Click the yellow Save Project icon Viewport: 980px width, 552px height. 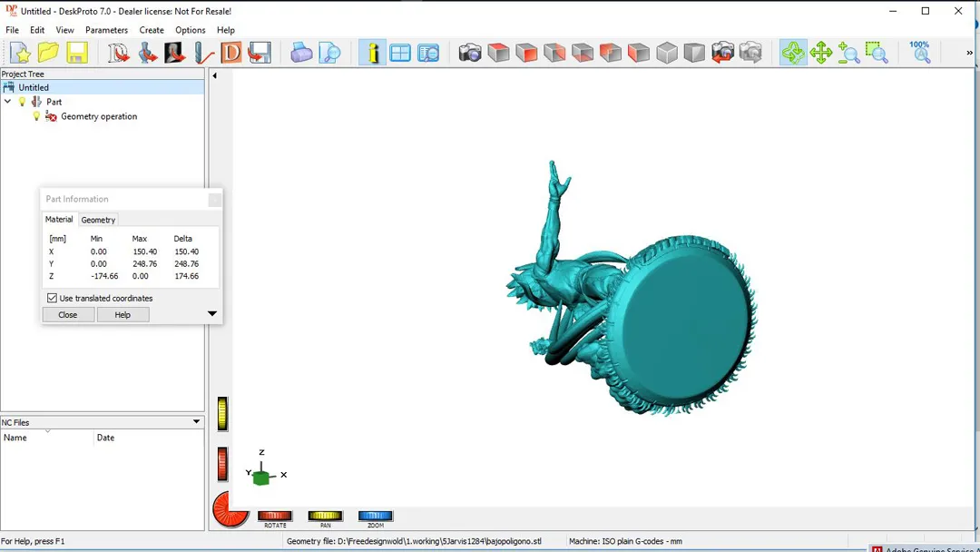[x=77, y=53]
